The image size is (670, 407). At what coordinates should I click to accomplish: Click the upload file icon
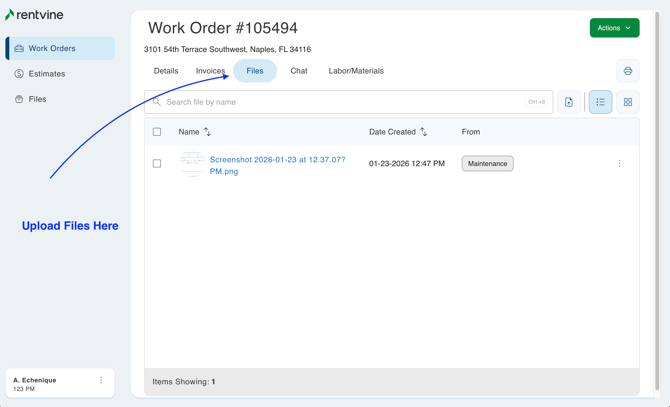(569, 102)
